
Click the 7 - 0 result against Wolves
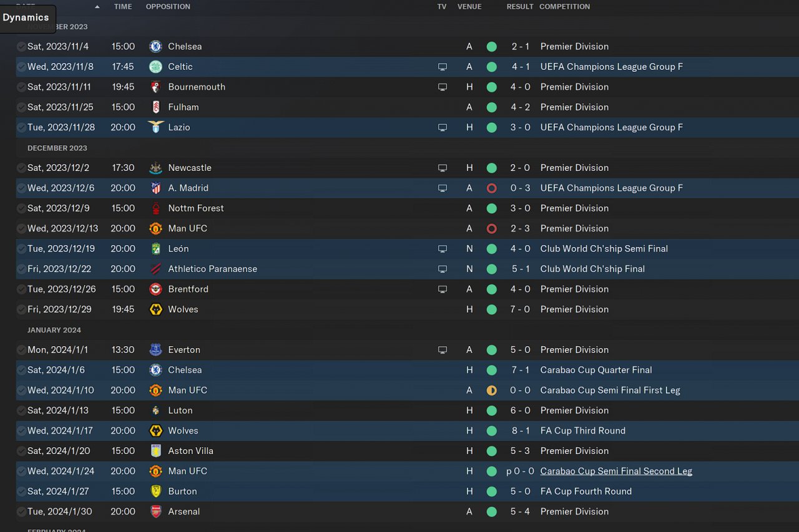click(520, 309)
